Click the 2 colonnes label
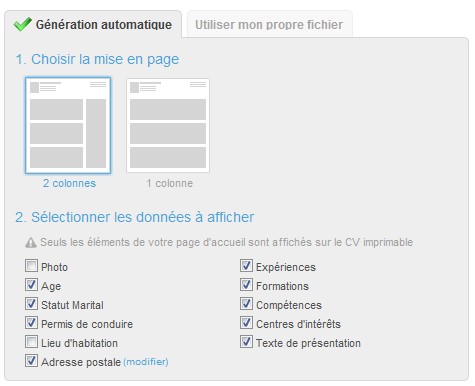 69,183
